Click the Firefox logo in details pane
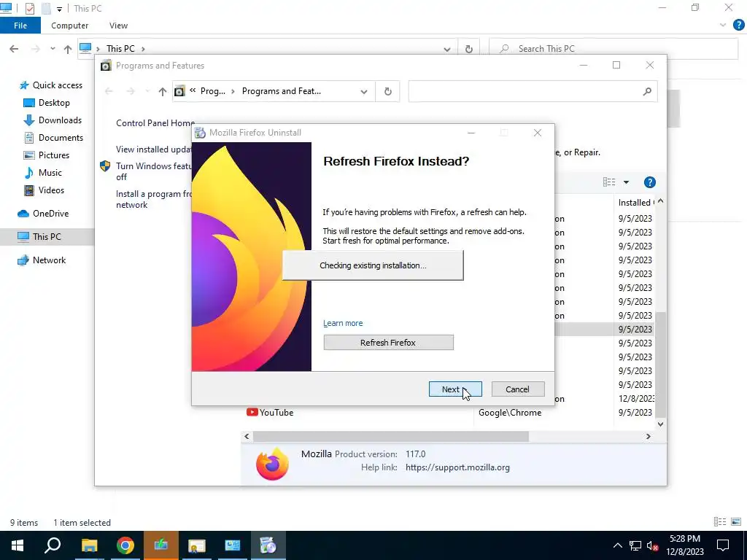 [x=272, y=463]
